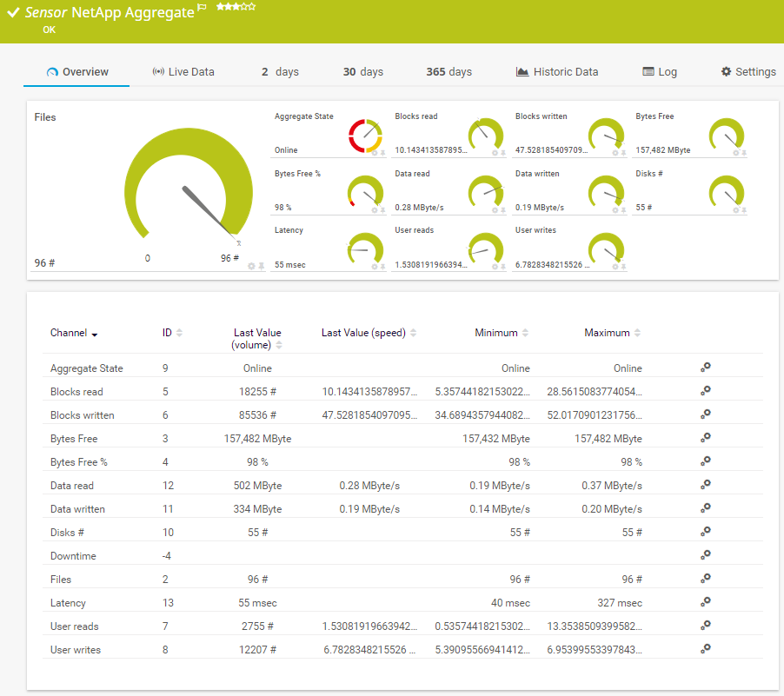
Task: Toggle pin on the Bytes Free gauge
Action: (x=744, y=153)
